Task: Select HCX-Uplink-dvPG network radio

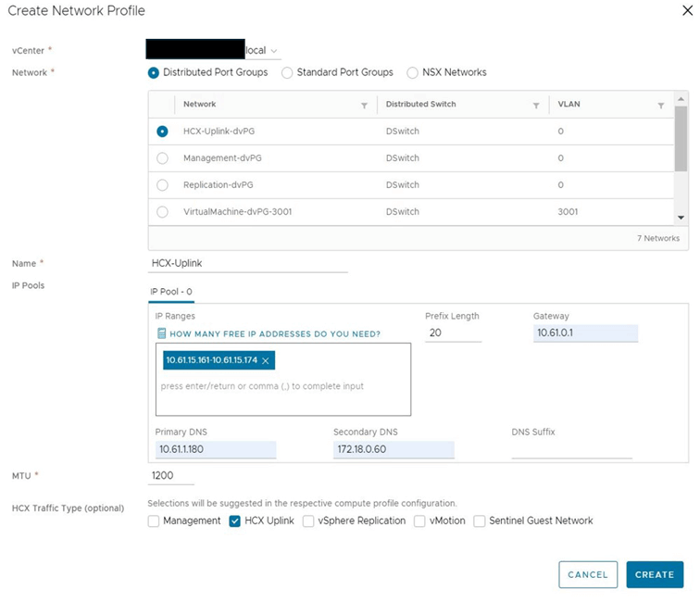Action: tap(163, 132)
